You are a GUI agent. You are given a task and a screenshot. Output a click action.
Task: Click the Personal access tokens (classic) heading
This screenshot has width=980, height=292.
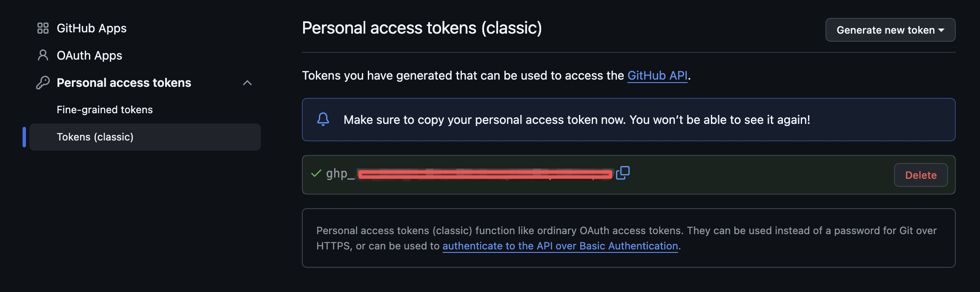tap(422, 28)
